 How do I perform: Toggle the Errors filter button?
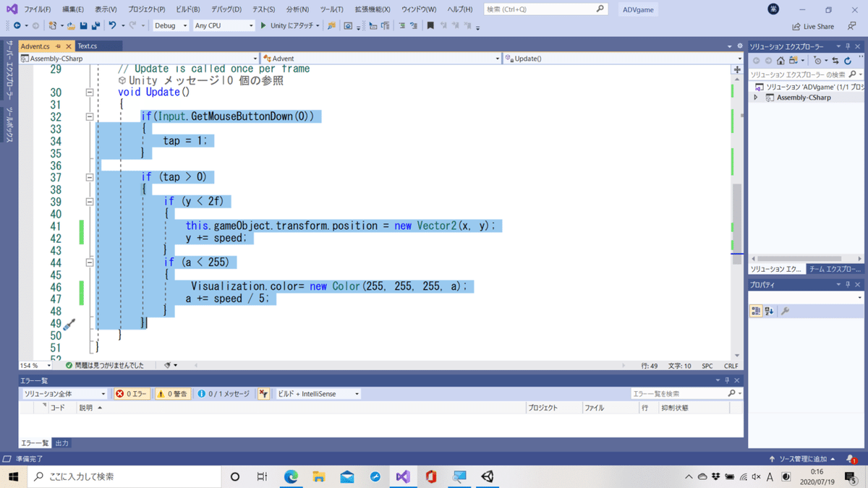(132, 394)
